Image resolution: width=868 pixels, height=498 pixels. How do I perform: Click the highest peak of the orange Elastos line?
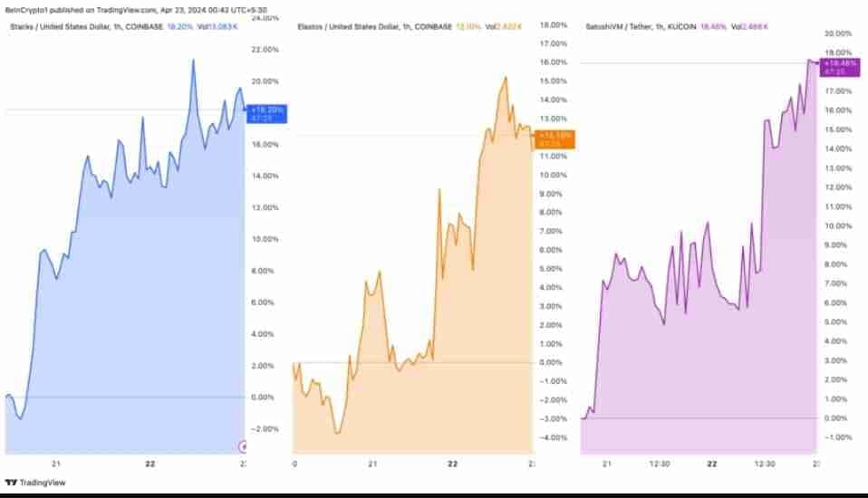click(505, 77)
